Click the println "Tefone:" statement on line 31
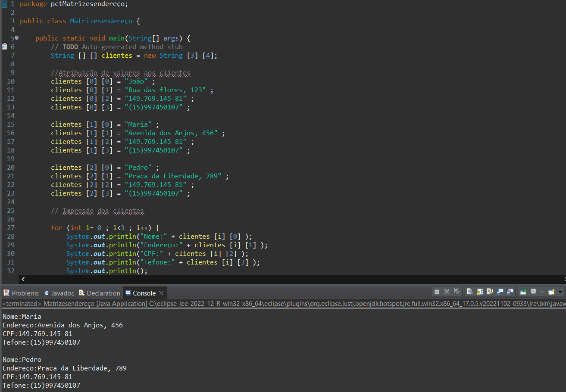The width and height of the screenshot is (566, 392). pos(163,262)
